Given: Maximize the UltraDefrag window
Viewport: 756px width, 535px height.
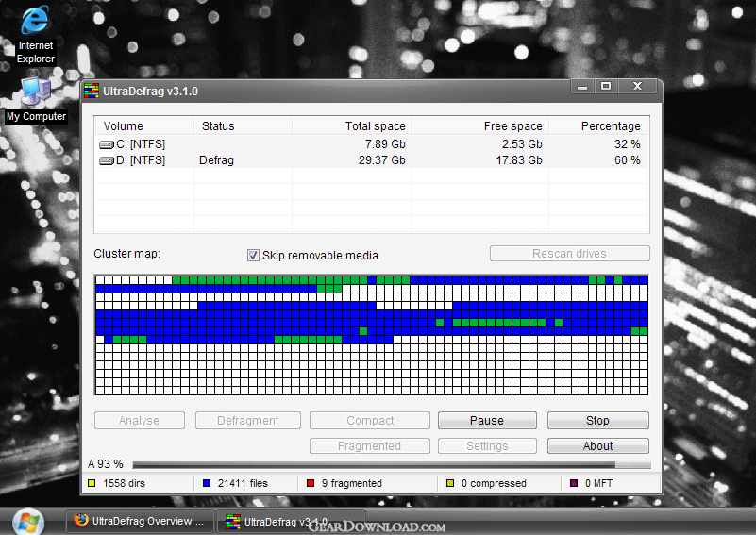Looking at the screenshot, I should [606, 86].
